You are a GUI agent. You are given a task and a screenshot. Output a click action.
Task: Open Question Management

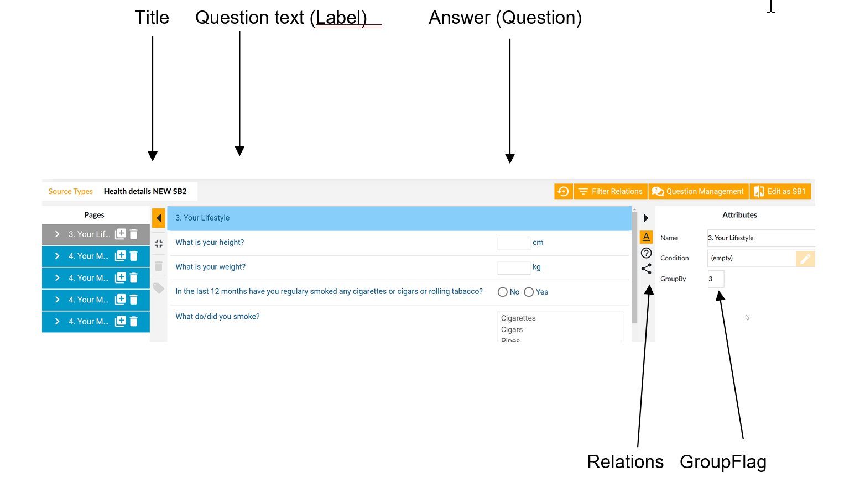(699, 191)
